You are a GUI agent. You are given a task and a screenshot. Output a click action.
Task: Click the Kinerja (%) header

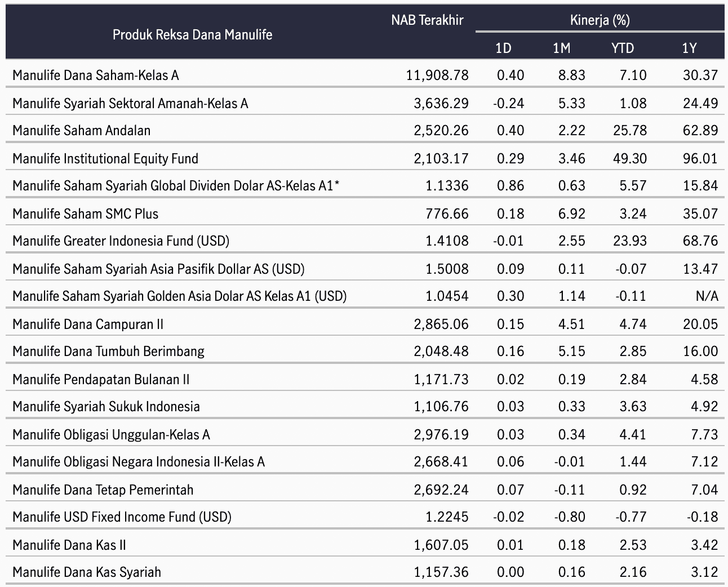(600, 21)
